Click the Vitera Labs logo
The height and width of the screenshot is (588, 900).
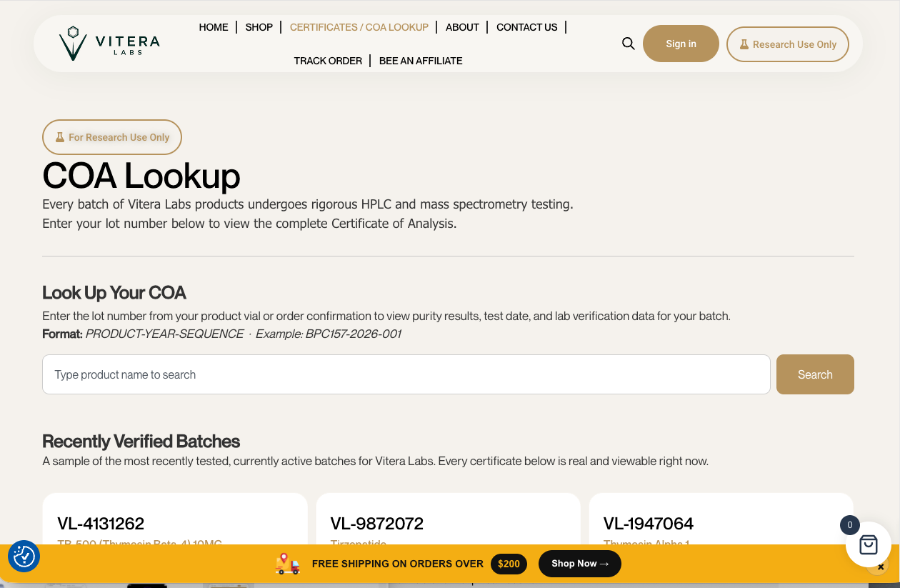109,44
